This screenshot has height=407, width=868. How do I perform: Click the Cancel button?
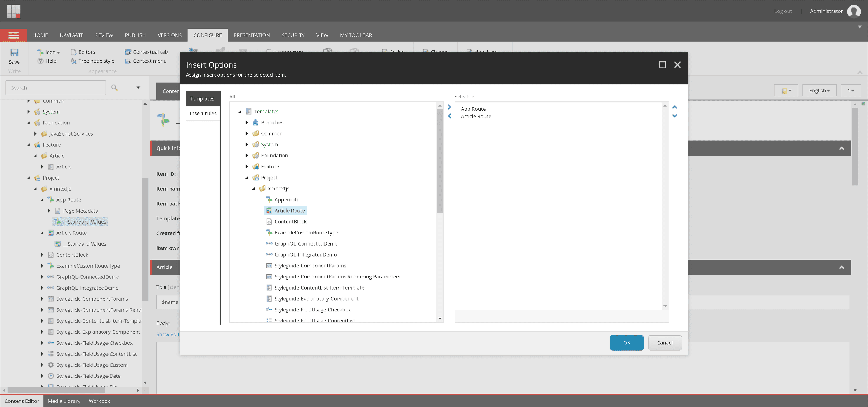tap(665, 342)
